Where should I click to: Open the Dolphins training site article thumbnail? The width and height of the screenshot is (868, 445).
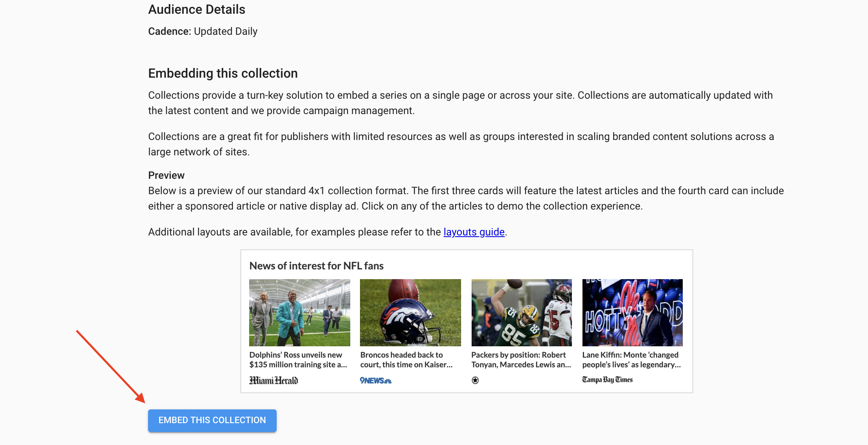[300, 313]
